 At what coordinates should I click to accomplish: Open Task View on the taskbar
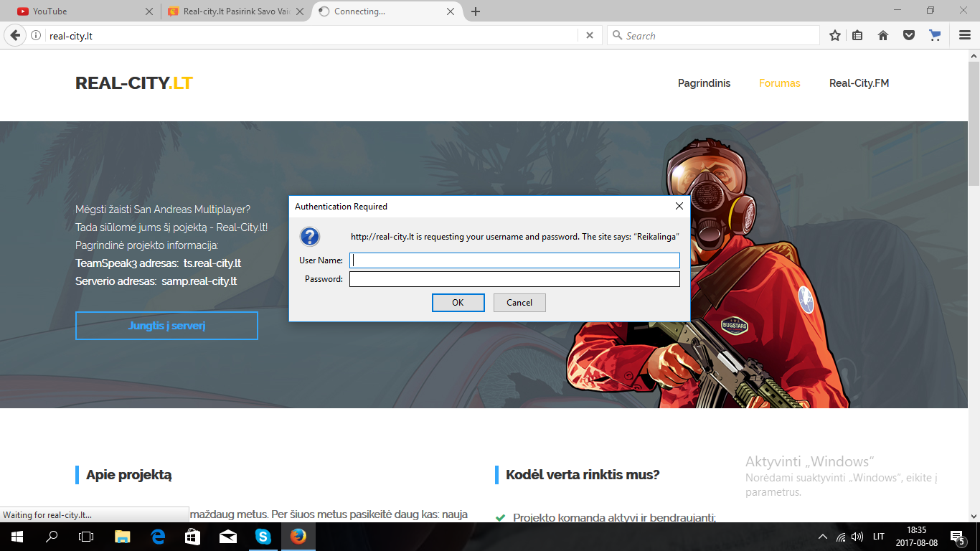click(86, 537)
